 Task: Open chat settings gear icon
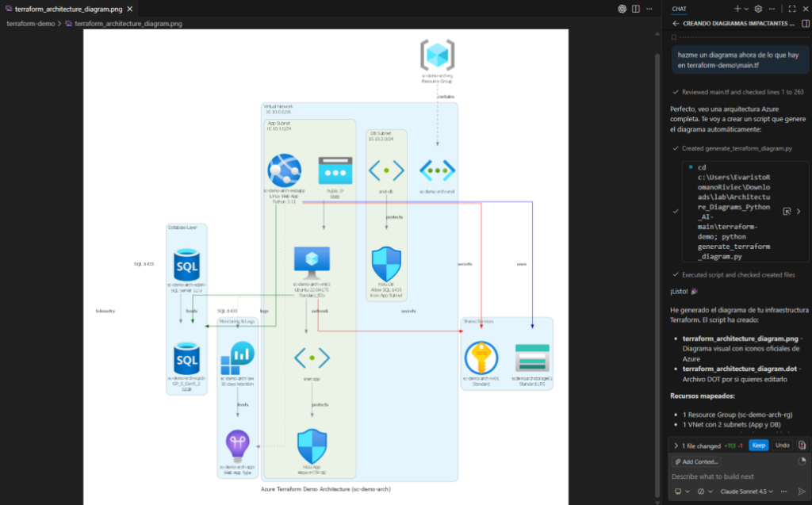click(x=758, y=9)
